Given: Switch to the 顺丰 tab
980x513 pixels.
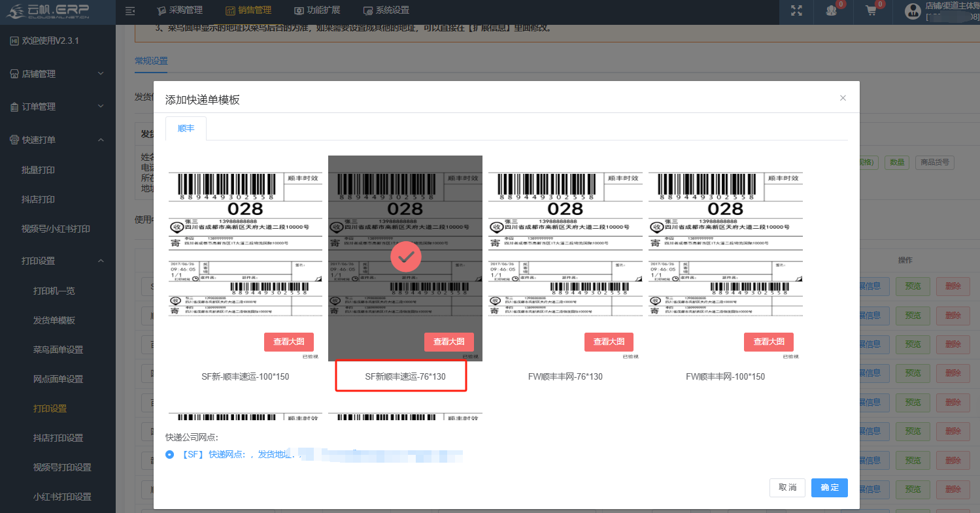Looking at the screenshot, I should 186,129.
